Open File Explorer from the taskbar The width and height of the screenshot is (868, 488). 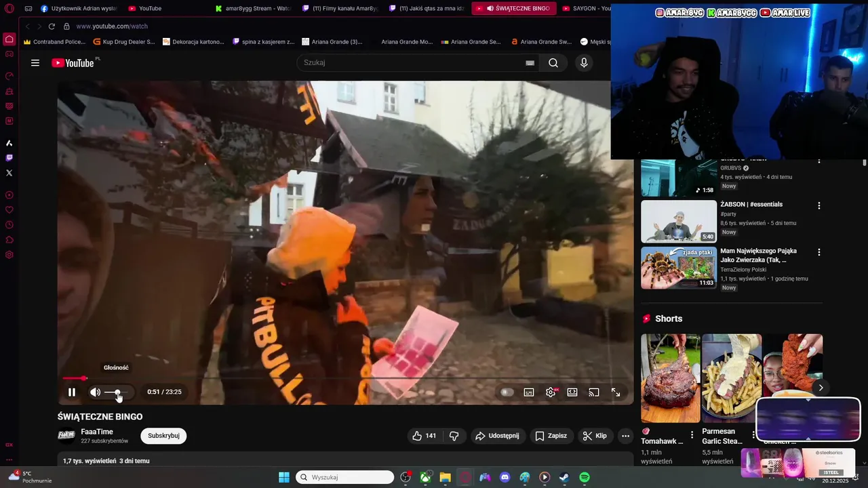(445, 477)
